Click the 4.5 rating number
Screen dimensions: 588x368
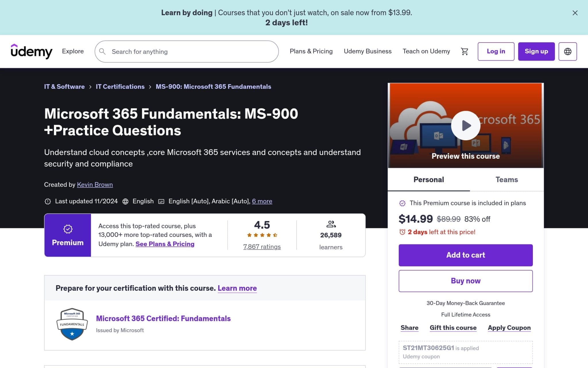(x=262, y=225)
